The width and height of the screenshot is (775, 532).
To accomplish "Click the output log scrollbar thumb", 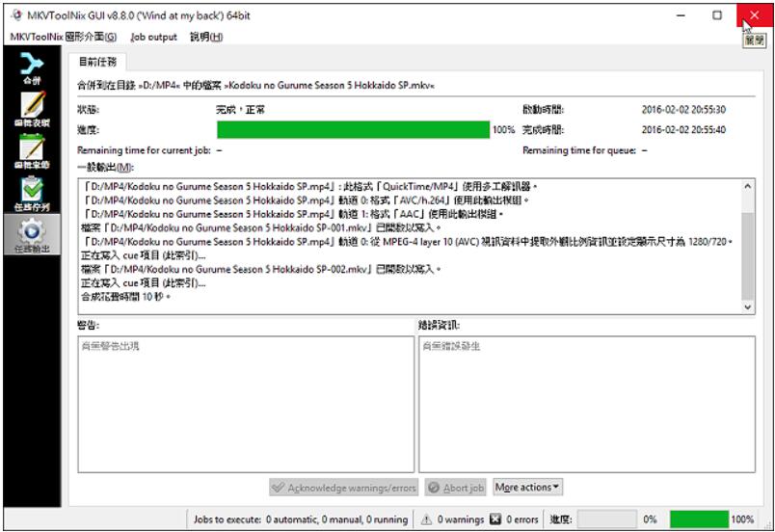I will pyautogui.click(x=748, y=255).
